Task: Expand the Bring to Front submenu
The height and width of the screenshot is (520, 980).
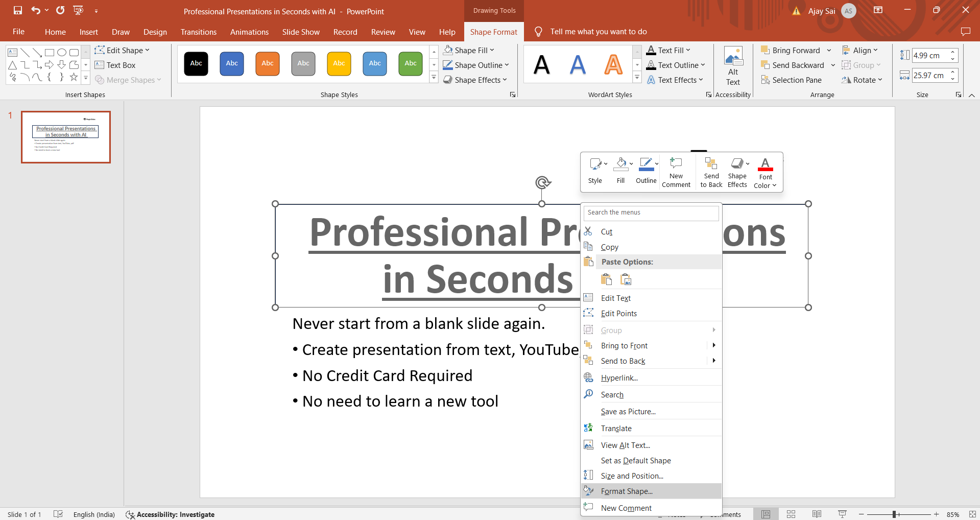Action: point(713,346)
